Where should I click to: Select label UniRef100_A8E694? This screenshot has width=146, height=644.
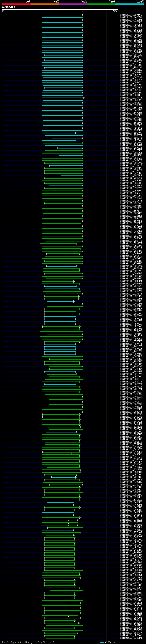click(x=131, y=268)
